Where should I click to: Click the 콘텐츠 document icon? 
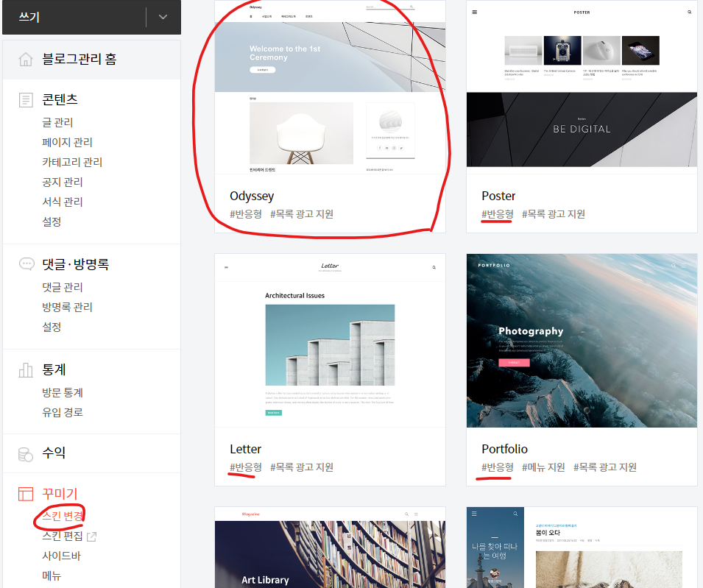26,99
